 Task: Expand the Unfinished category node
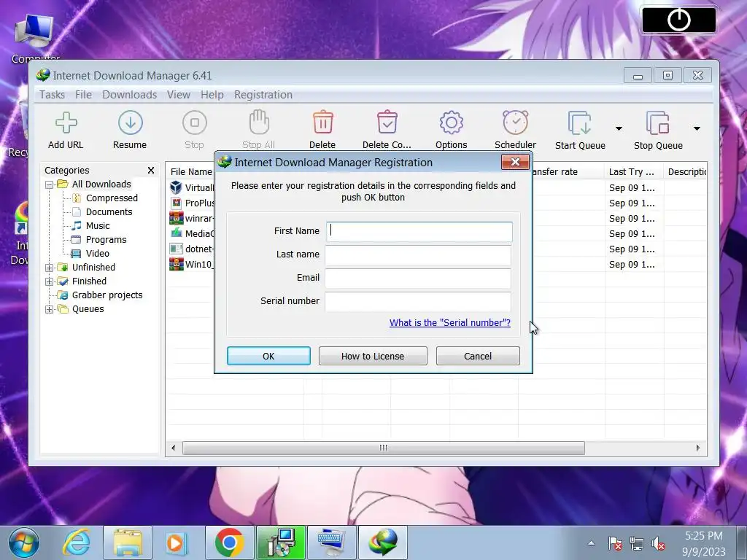point(49,268)
